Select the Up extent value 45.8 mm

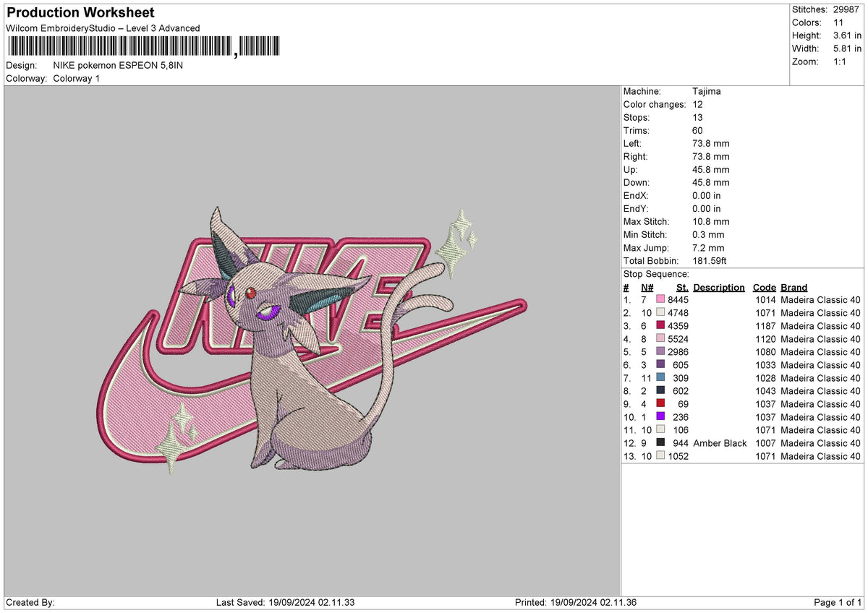pyautogui.click(x=711, y=169)
